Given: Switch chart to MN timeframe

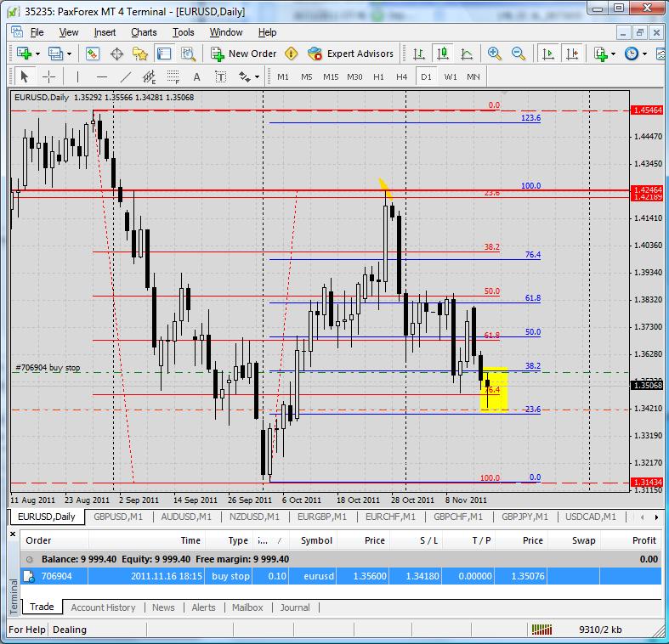Looking at the screenshot, I should coord(473,76).
